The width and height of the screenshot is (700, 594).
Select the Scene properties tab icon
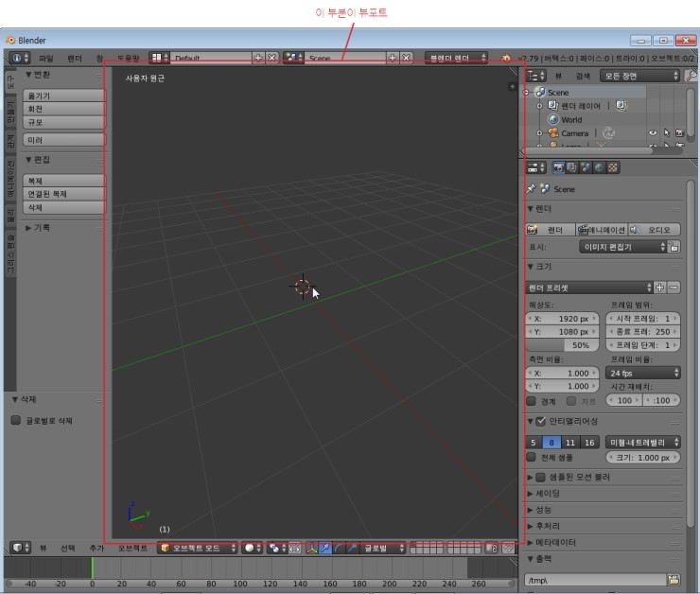click(x=586, y=167)
